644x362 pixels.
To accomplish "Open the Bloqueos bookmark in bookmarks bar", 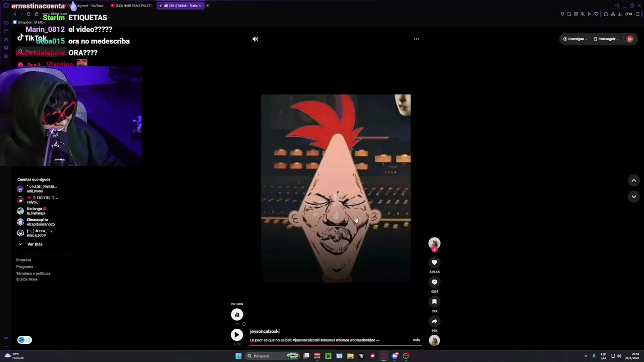I will 29,22.
